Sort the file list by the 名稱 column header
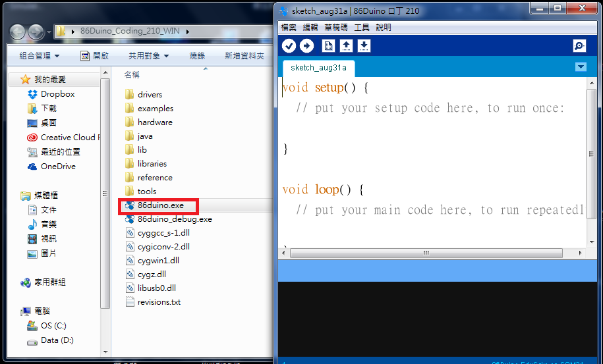 point(132,75)
